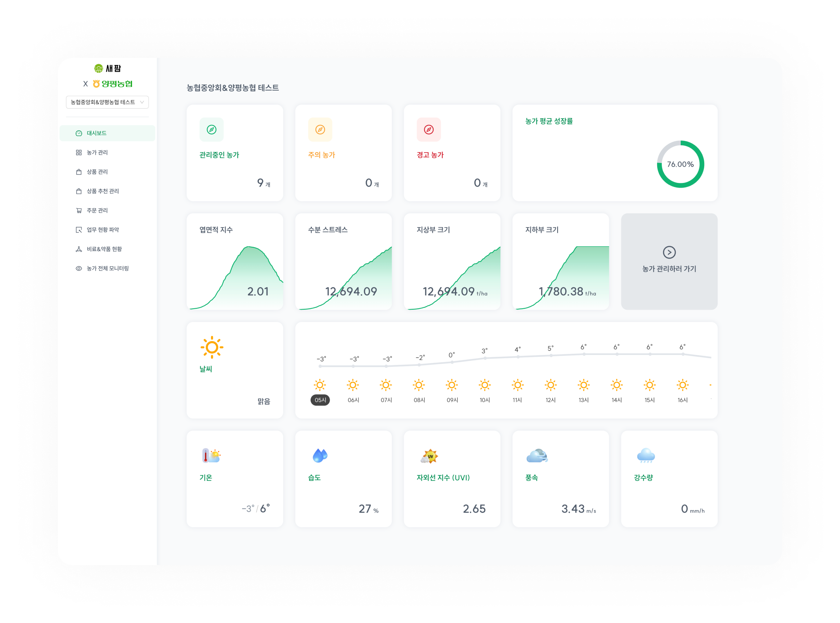This screenshot has height=623, width=840.
Task: Click the rain cloud icon on 강수량 card
Action: pos(646,456)
